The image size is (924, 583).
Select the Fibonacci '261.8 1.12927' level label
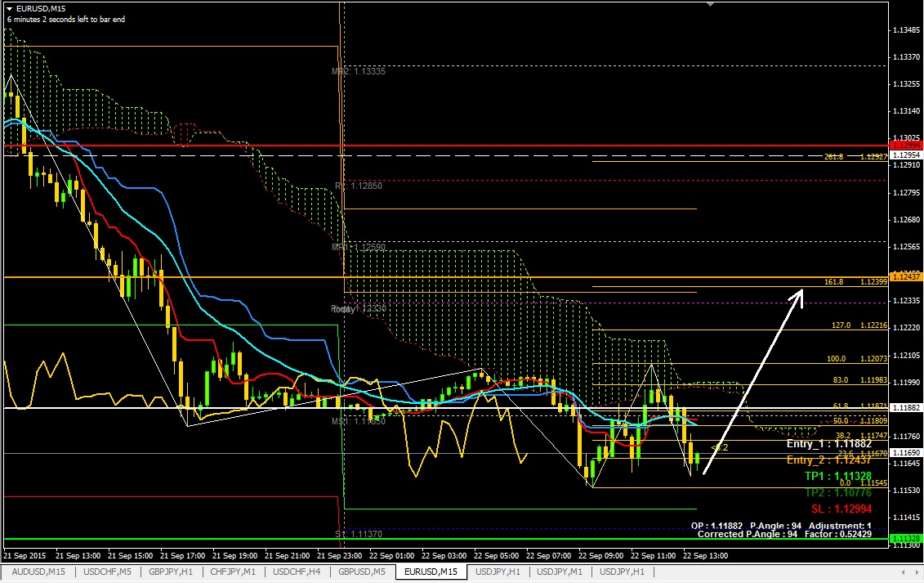(855, 157)
